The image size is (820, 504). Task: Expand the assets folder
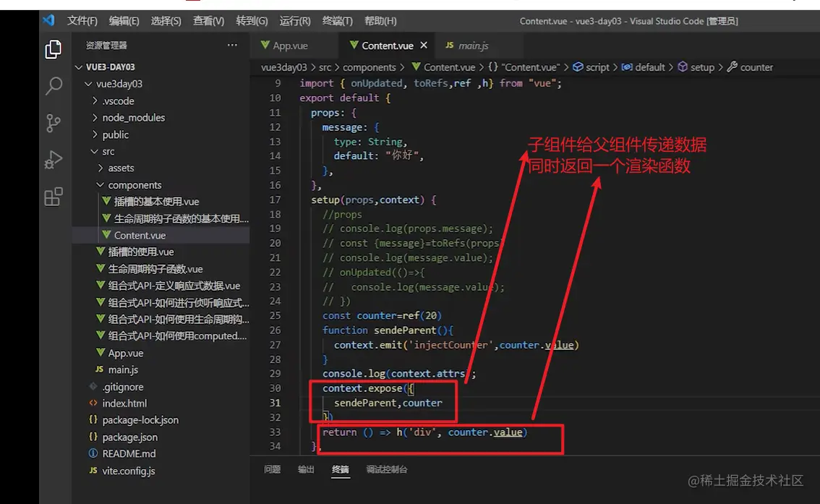pyautogui.click(x=101, y=168)
